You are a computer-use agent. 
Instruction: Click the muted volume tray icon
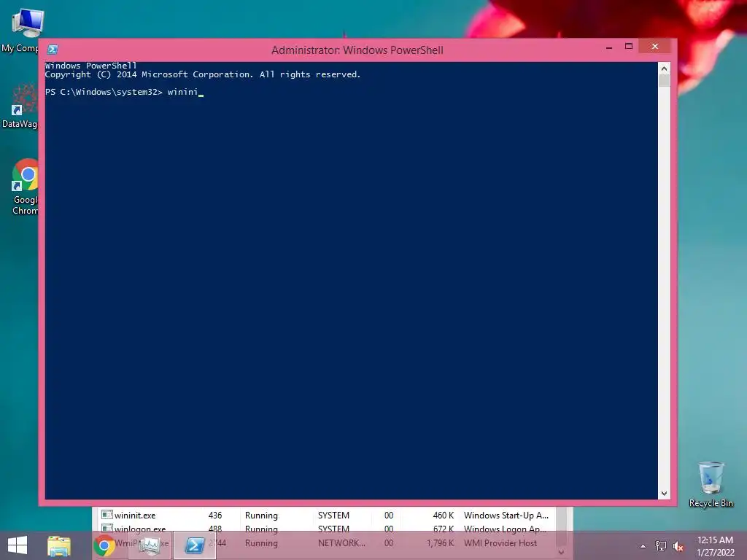[x=678, y=546]
